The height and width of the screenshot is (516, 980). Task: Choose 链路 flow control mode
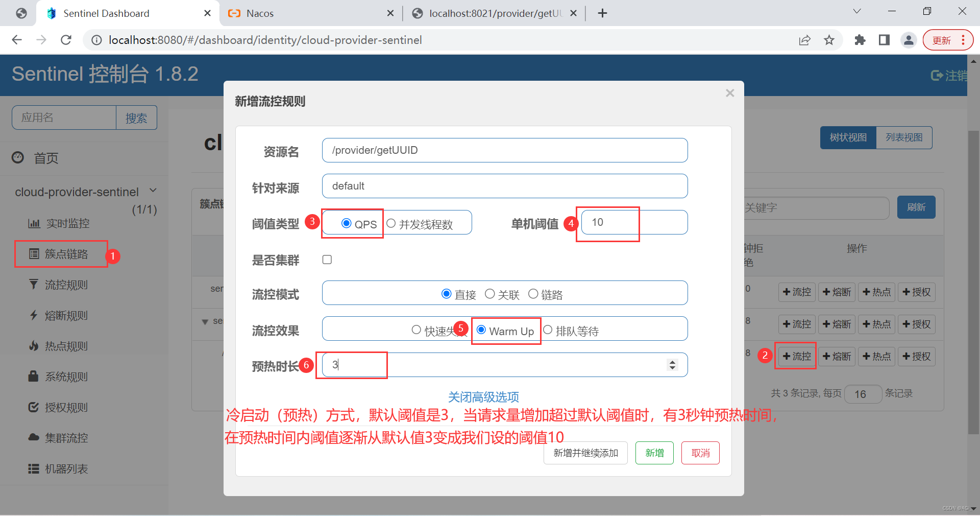pyautogui.click(x=533, y=294)
